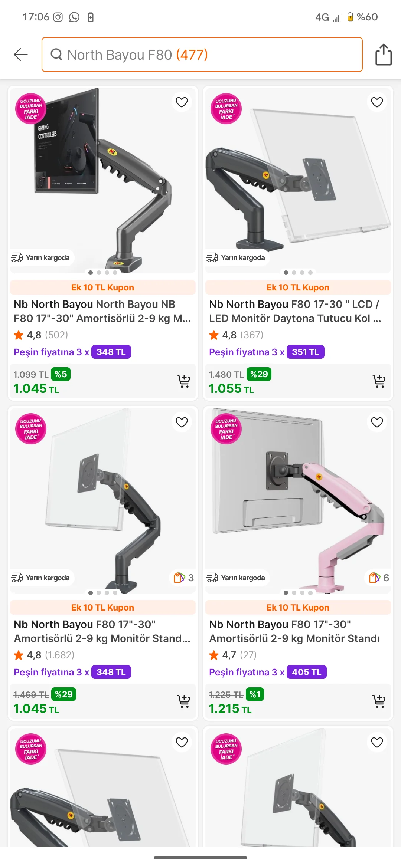Add first 1.045 TL NB F80 to cart

pos(183,381)
